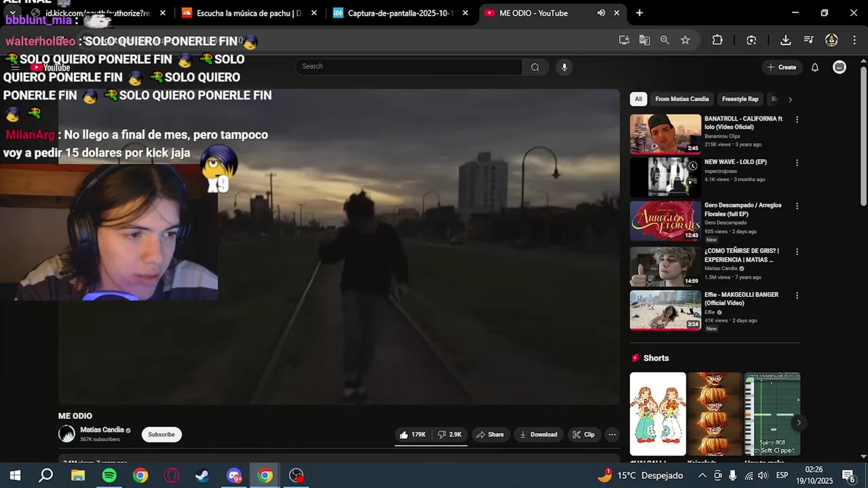The height and width of the screenshot is (488, 868).
Task: Open the Matias Candia channel avatar
Action: click(x=66, y=434)
